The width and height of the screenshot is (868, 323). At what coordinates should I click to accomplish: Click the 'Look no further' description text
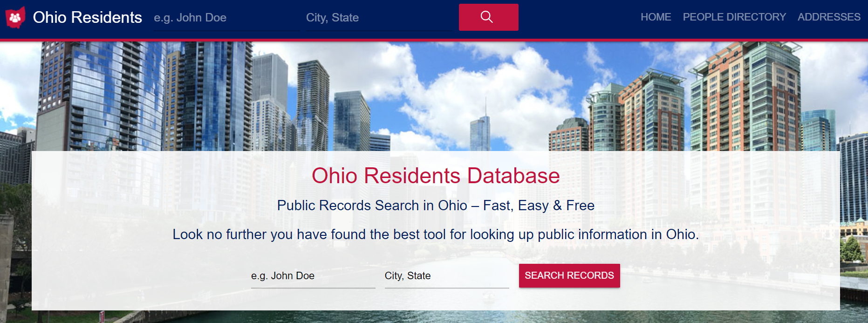coord(436,234)
